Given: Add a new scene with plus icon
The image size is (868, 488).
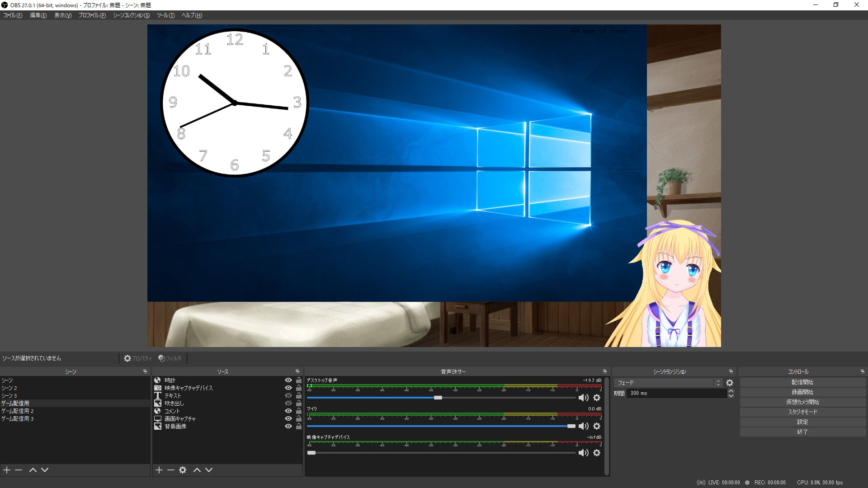Looking at the screenshot, I should (x=7, y=470).
